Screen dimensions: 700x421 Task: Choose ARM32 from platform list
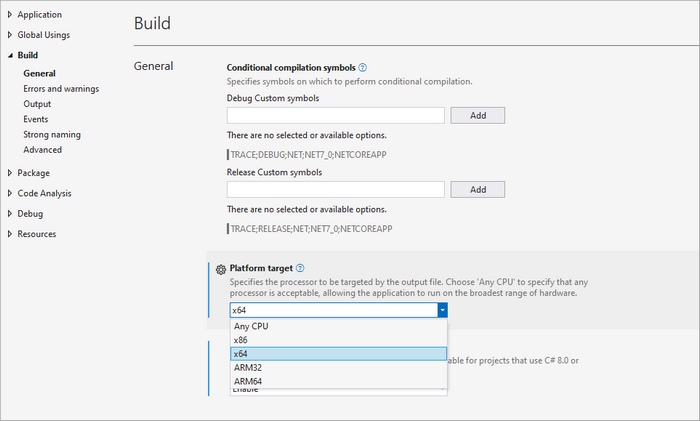338,367
